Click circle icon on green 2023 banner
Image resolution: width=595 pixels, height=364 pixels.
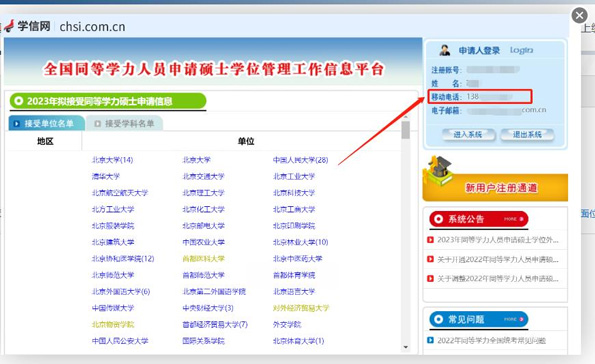coord(18,101)
